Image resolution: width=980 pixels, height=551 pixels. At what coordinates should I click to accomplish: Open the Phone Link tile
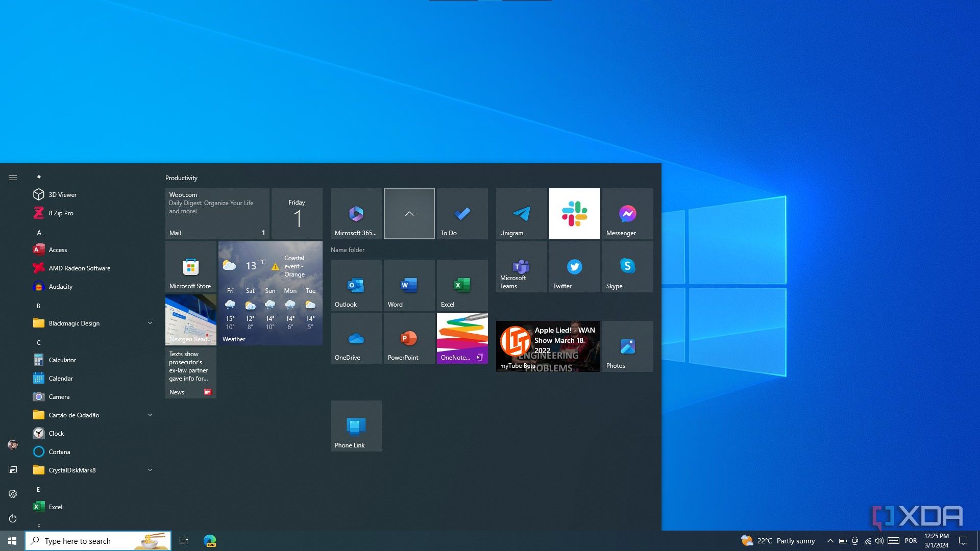coord(356,426)
